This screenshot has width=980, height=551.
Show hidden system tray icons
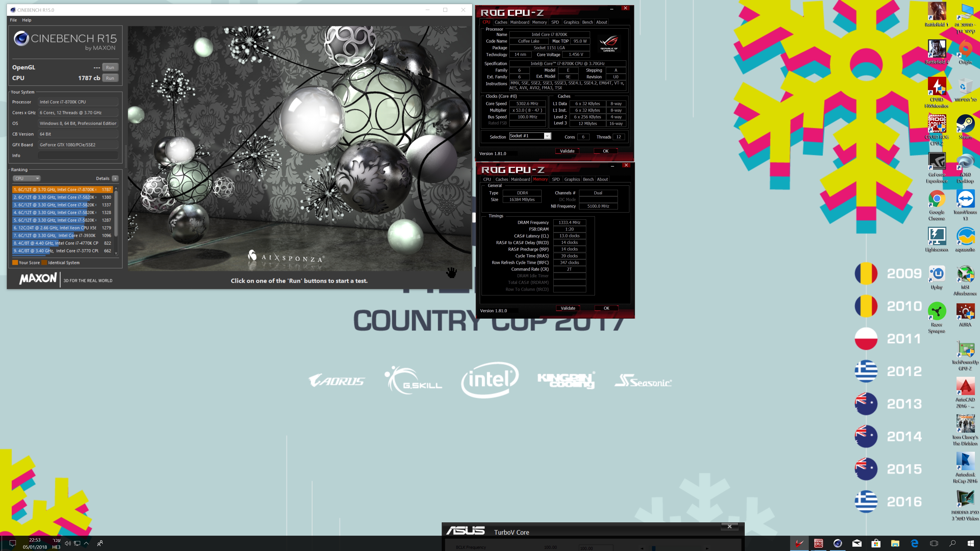[86, 543]
